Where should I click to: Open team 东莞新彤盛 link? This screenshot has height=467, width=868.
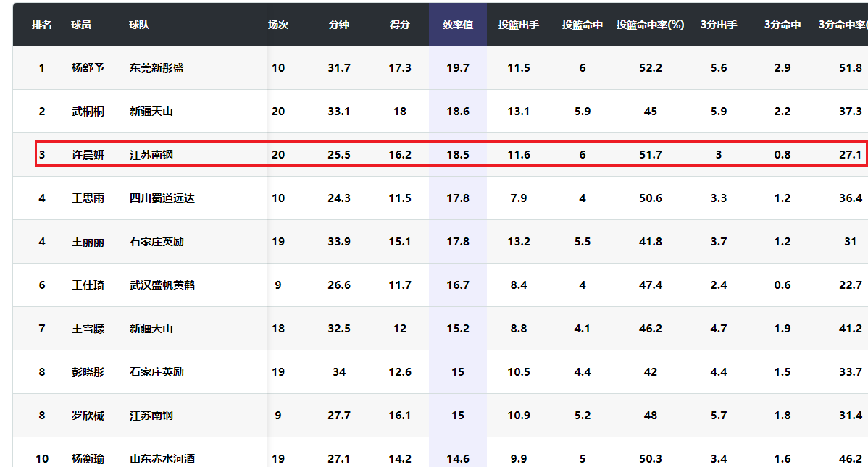pyautogui.click(x=157, y=68)
